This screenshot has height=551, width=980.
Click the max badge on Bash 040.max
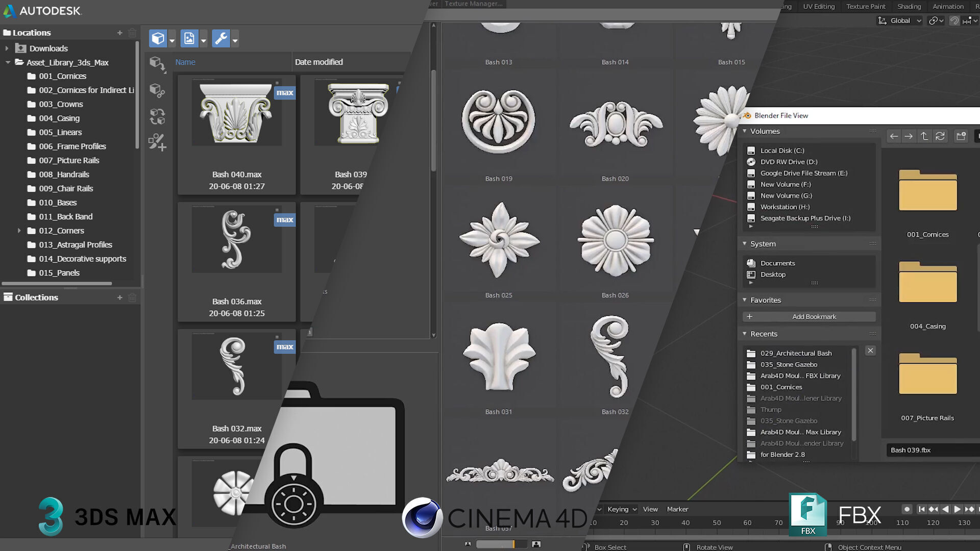284,93
